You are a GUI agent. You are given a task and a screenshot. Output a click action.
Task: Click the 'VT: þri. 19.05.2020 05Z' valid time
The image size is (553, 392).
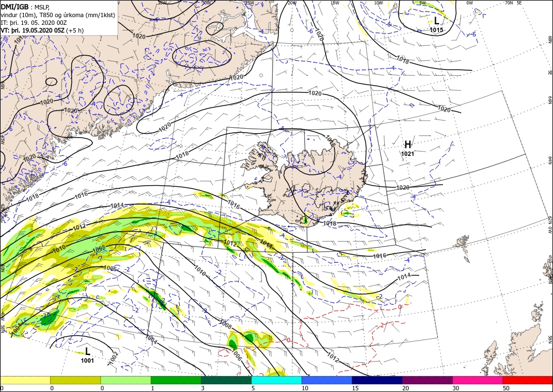pos(33,30)
